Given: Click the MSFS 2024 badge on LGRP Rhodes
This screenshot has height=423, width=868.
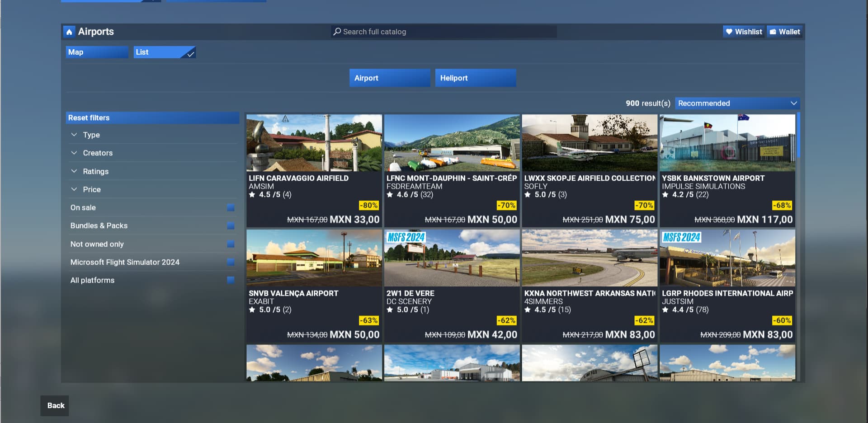Looking at the screenshot, I should 681,237.
